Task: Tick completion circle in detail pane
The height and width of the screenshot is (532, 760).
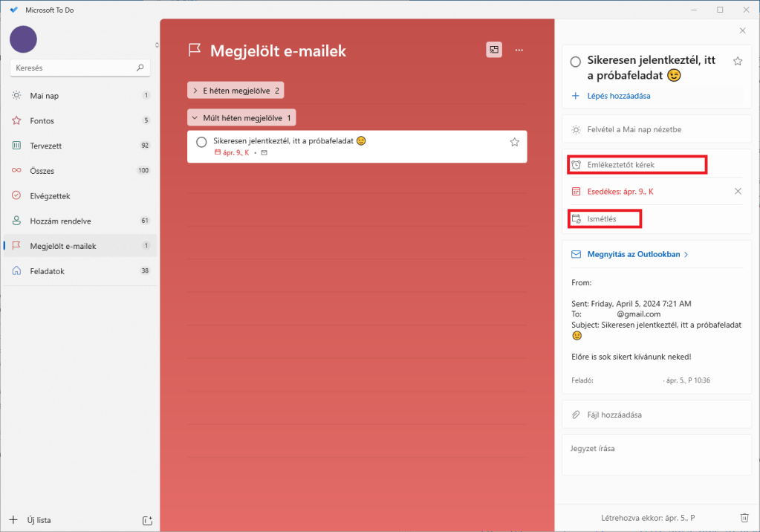Action: point(576,62)
